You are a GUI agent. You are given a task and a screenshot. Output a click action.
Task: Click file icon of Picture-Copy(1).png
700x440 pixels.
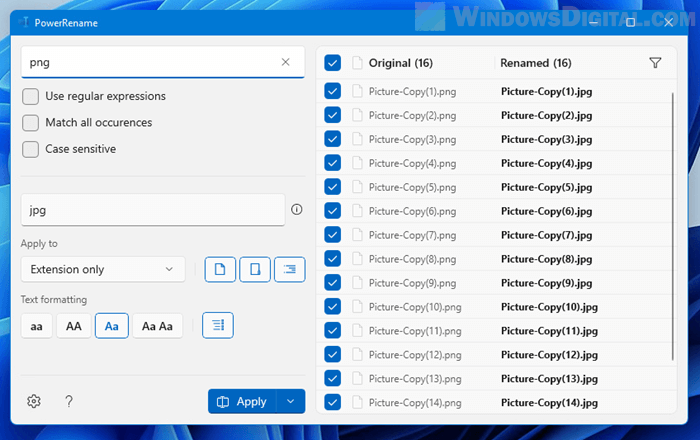coord(357,91)
